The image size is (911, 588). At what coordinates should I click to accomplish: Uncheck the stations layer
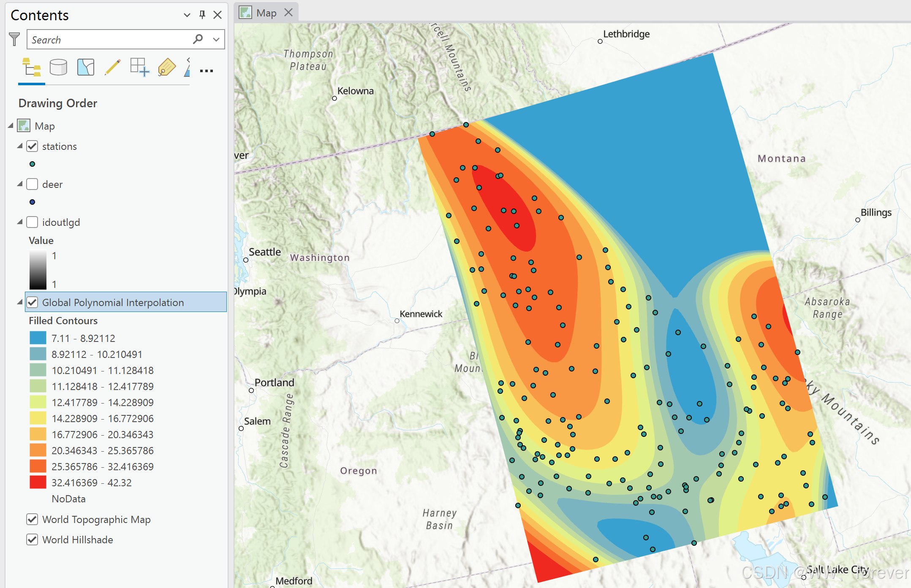(32, 146)
